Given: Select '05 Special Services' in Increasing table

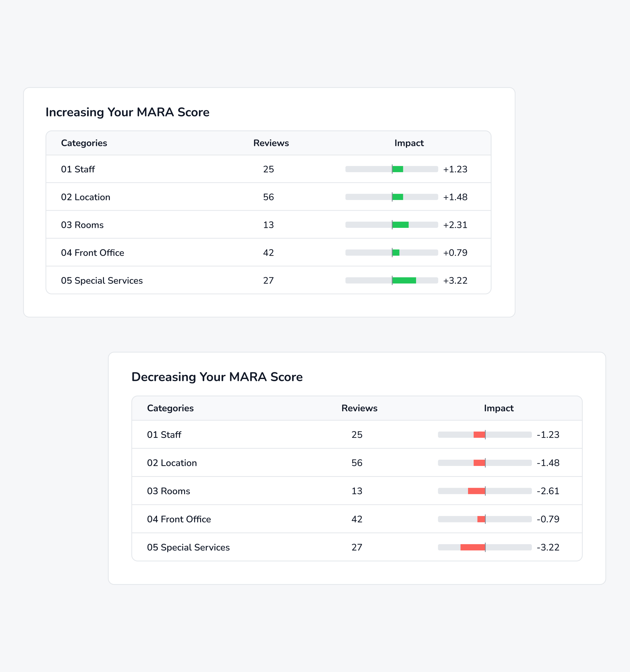Looking at the screenshot, I should [x=102, y=281].
